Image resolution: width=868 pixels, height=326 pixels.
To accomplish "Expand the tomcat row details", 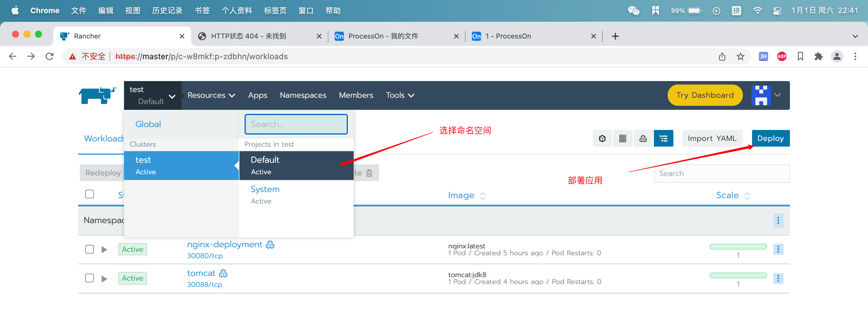I will pyautogui.click(x=104, y=279).
